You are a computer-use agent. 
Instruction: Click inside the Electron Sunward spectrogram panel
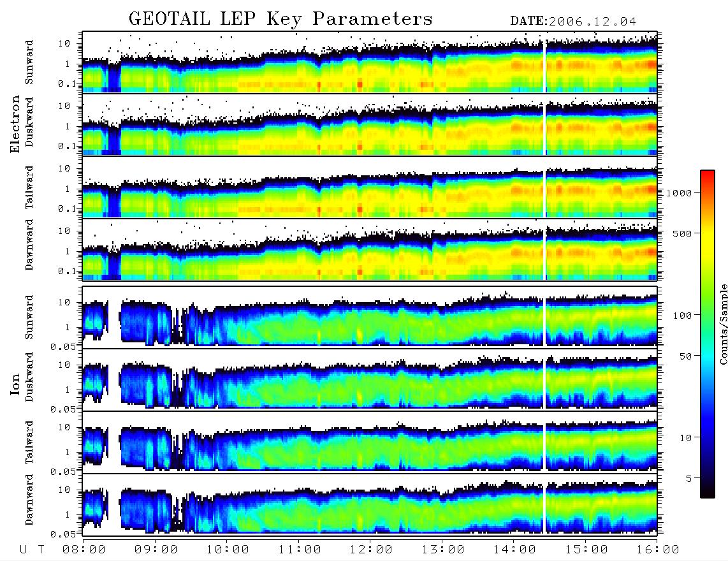370,62
